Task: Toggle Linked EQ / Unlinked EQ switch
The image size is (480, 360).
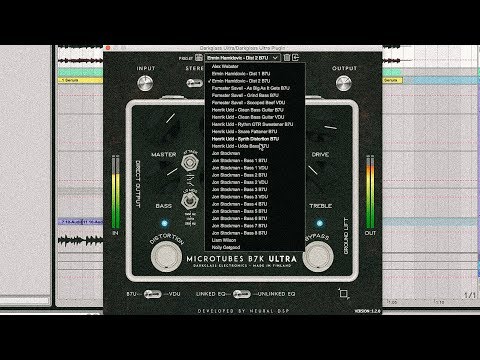Action: coord(242,294)
